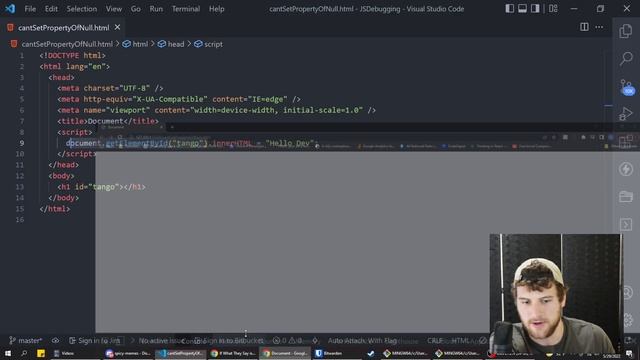Open Source Control view with badge
The image size is (640, 360).
tap(627, 87)
